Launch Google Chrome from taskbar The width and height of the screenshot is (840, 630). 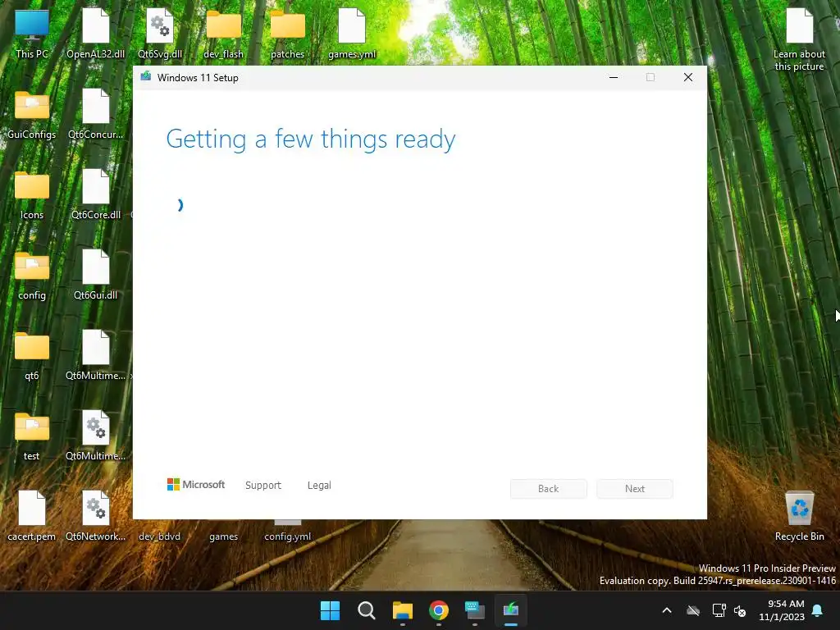[439, 610]
